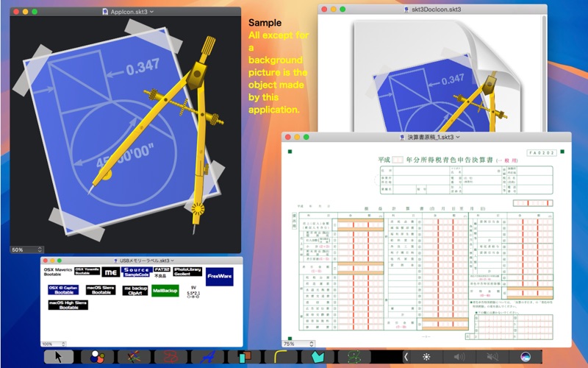Pick the cyan polygon shape tool
The height and width of the screenshot is (368, 588).
coord(318,357)
